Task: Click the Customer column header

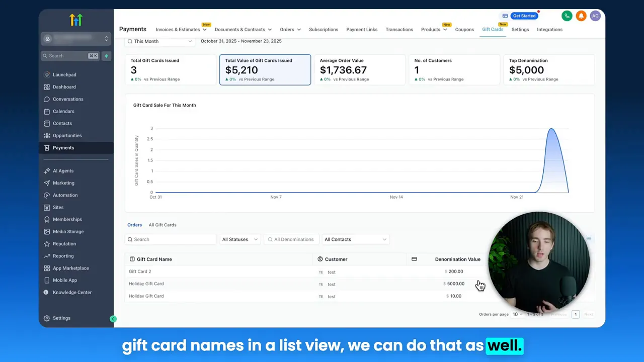Action: click(336, 259)
